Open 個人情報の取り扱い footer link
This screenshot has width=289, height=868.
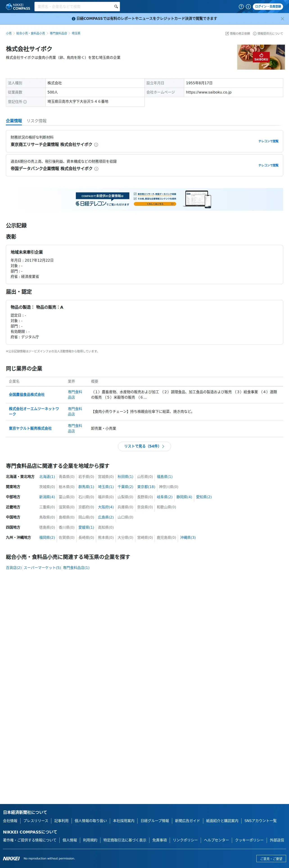pos(90,821)
